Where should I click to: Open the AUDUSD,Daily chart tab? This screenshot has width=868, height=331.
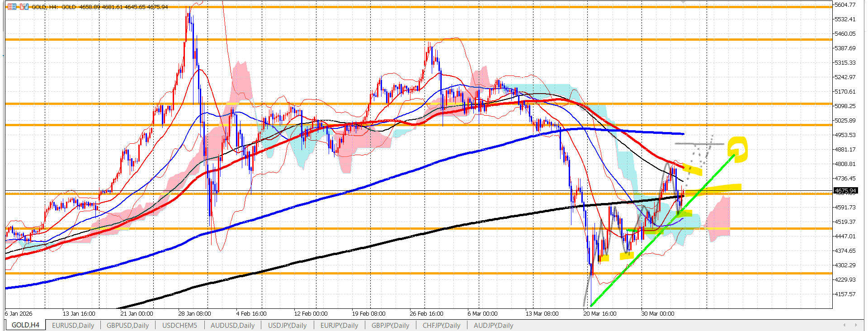pyautogui.click(x=232, y=325)
